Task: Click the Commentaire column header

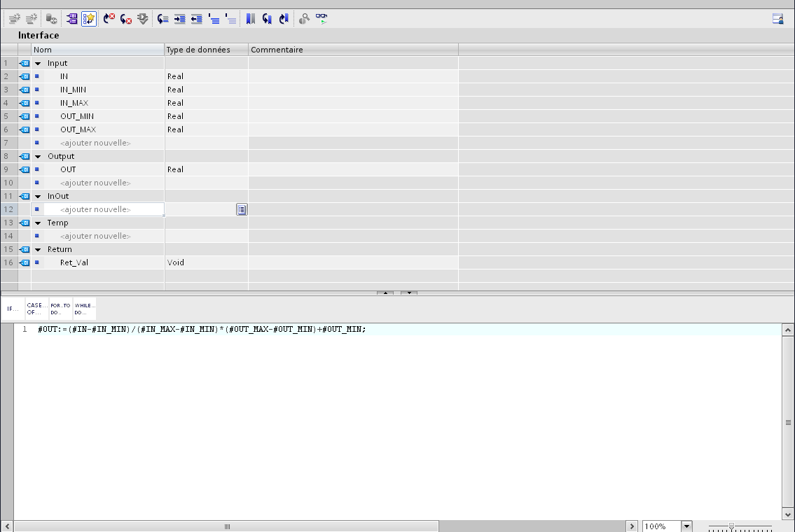Action: click(x=354, y=50)
